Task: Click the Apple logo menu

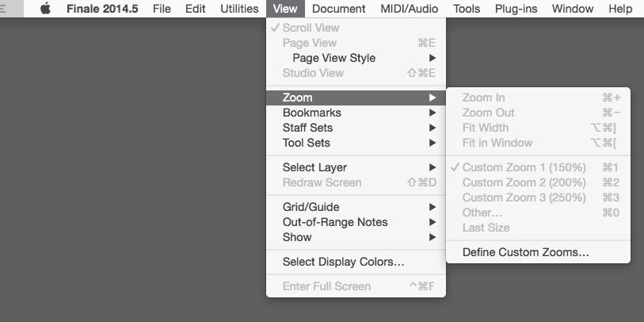Action: point(45,9)
